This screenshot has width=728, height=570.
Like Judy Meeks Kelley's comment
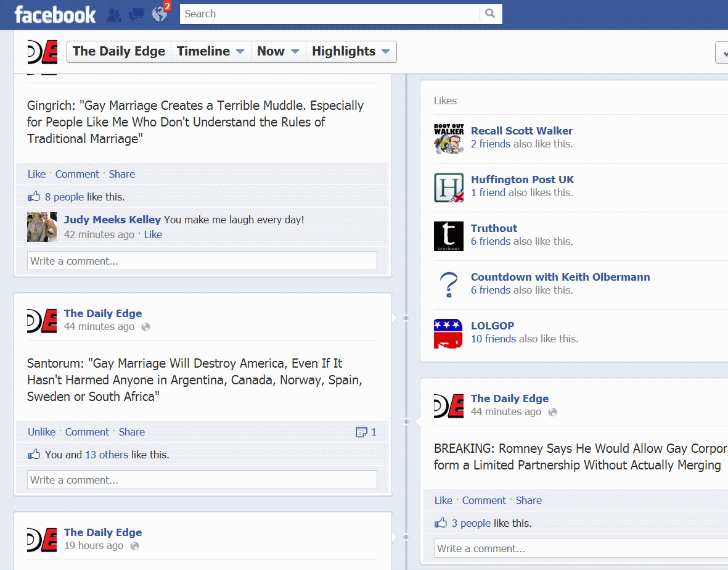pyautogui.click(x=153, y=234)
